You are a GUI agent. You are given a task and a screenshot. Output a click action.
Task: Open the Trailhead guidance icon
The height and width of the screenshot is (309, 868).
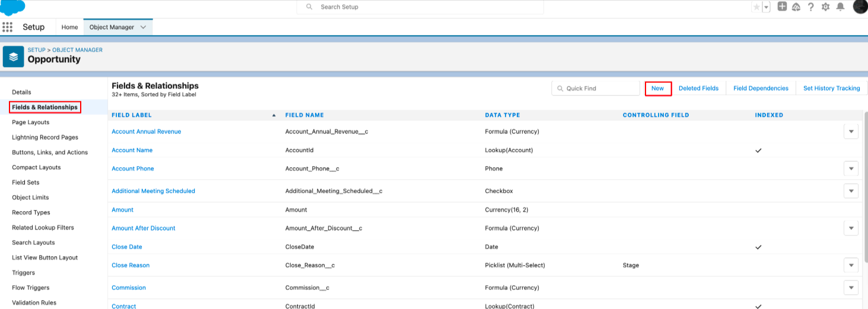(796, 7)
